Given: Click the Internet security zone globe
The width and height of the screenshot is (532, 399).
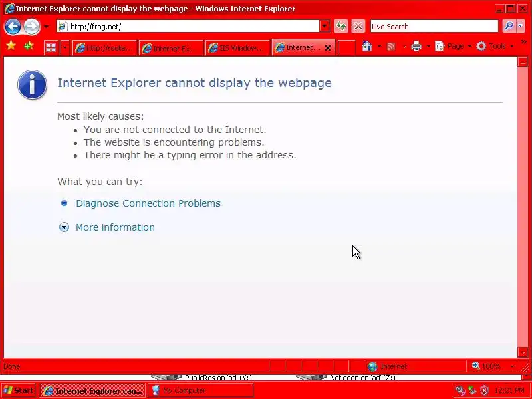Looking at the screenshot, I should click(372, 366).
